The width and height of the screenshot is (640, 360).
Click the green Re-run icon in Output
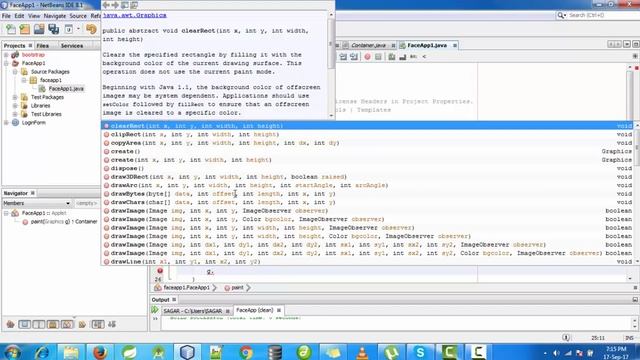[155, 310]
